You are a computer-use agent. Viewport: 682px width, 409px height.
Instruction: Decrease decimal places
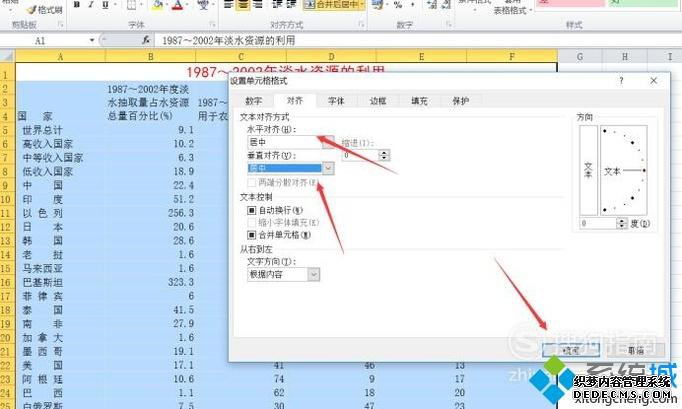(x=445, y=4)
